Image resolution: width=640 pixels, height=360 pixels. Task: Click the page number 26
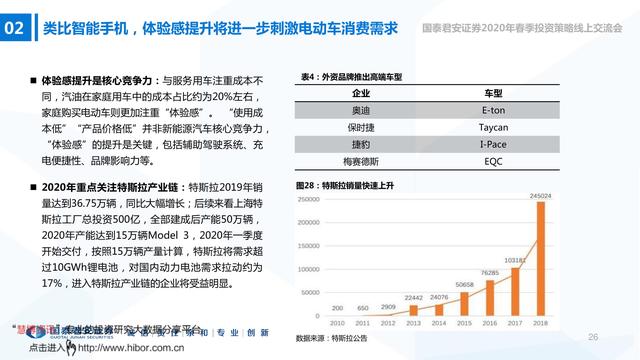pyautogui.click(x=593, y=337)
